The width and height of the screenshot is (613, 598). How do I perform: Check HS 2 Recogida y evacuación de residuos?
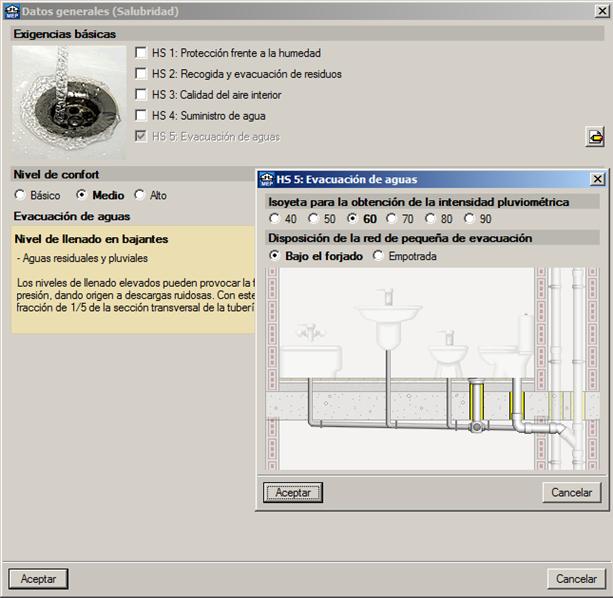point(142,73)
